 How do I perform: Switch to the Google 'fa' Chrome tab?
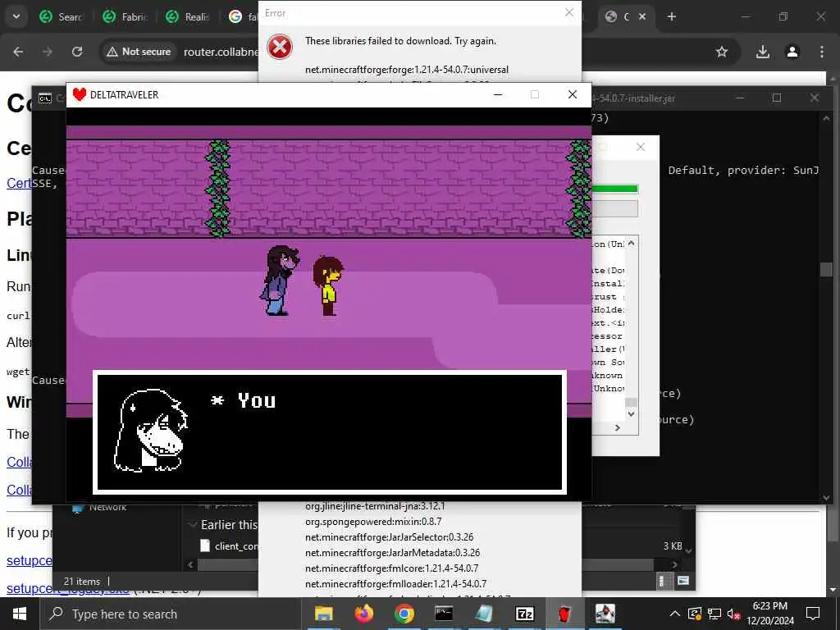coord(243,16)
